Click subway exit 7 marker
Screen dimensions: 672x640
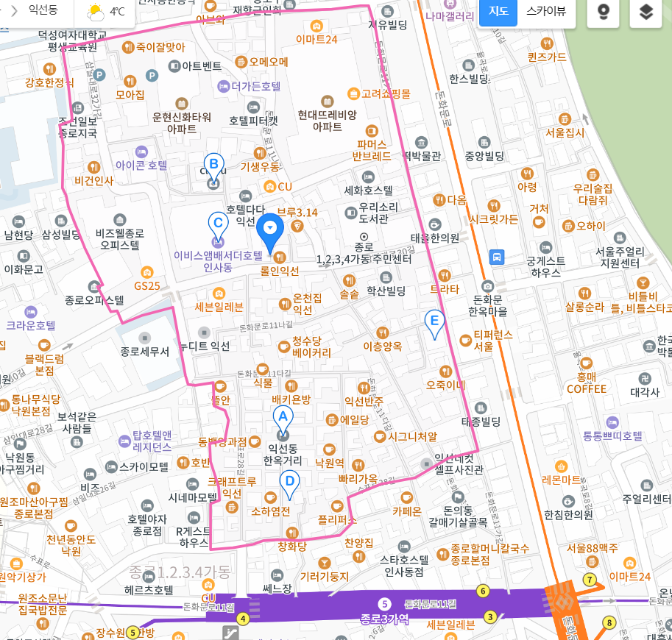590,580
